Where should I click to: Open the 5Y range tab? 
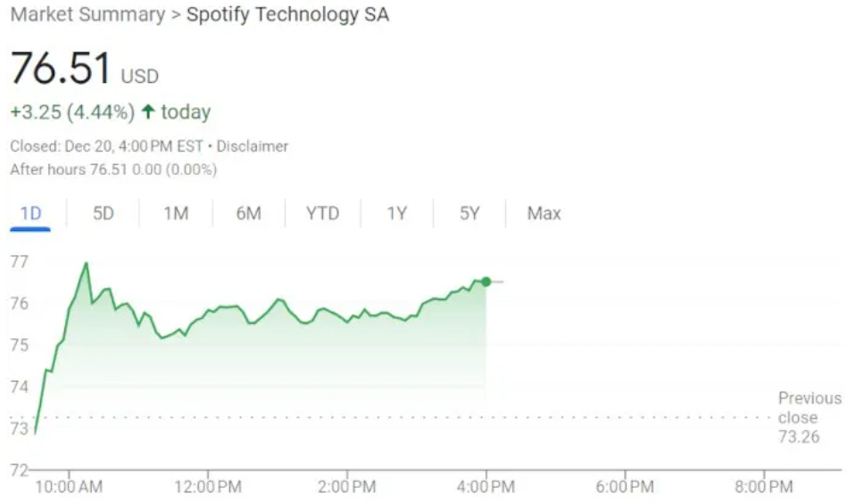click(x=469, y=213)
